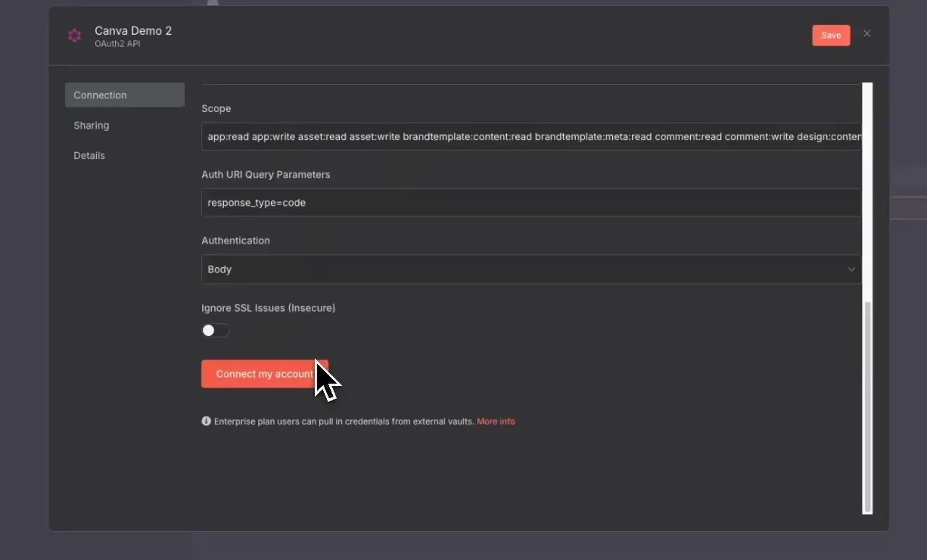Screen dimensions: 927x560
Task: Edit the Auth URI Query Parameters field
Action: click(531, 203)
